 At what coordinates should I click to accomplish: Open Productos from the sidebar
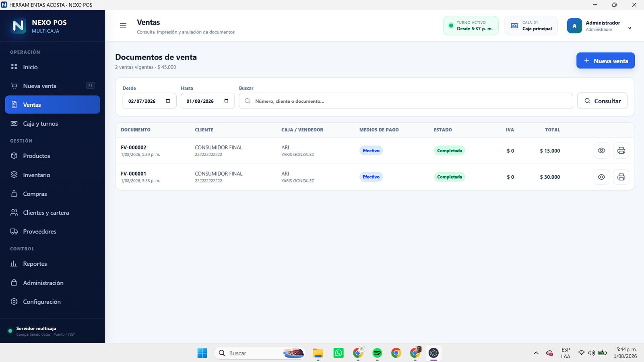52,156
